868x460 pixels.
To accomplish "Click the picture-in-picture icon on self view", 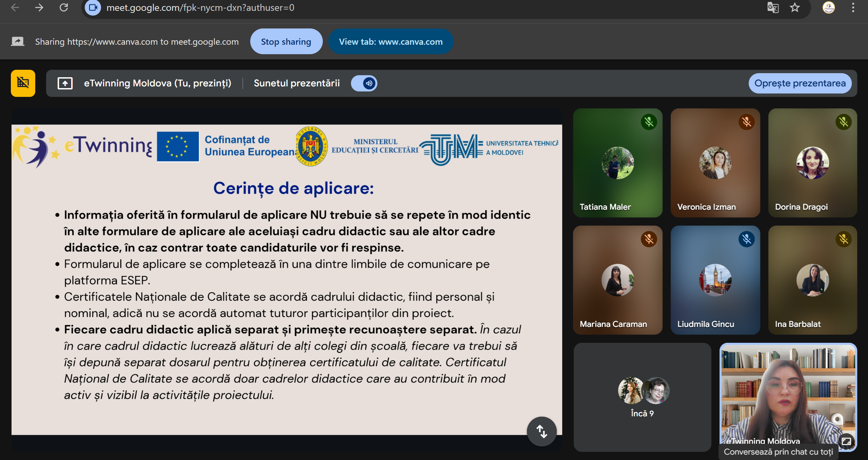I will (x=847, y=441).
